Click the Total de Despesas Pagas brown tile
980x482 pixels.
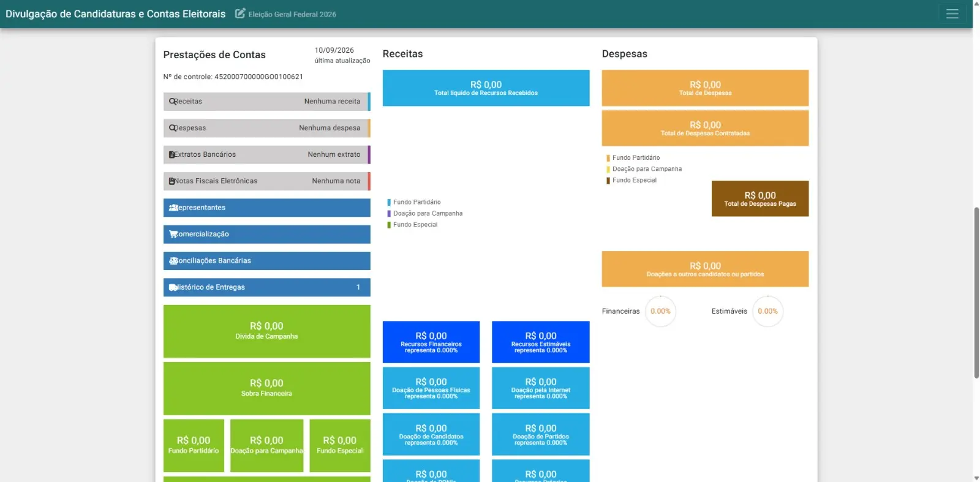click(x=759, y=198)
